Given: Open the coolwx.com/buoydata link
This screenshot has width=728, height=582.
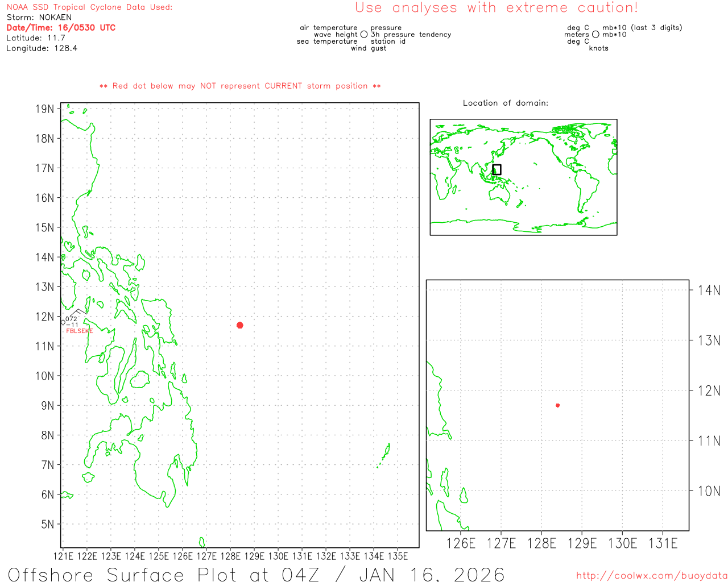Looking at the screenshot, I should point(651,576).
